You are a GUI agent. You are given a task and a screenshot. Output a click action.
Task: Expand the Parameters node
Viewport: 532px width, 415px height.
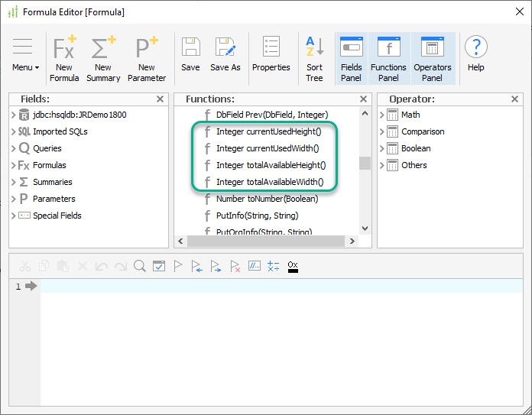[x=14, y=199]
